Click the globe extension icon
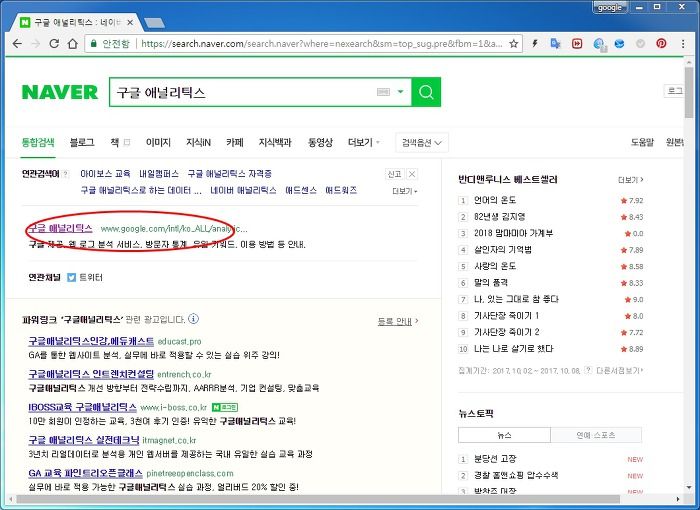The width and height of the screenshot is (700, 510). click(x=599, y=43)
